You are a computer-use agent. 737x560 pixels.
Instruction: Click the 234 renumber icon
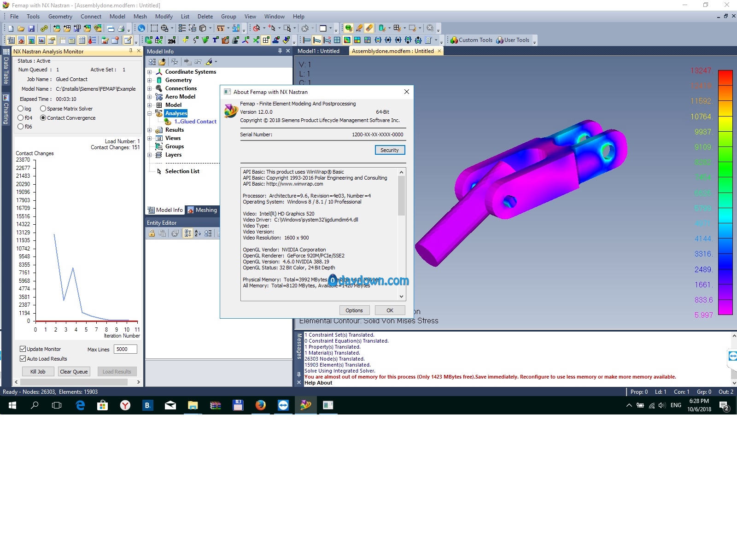point(171,41)
